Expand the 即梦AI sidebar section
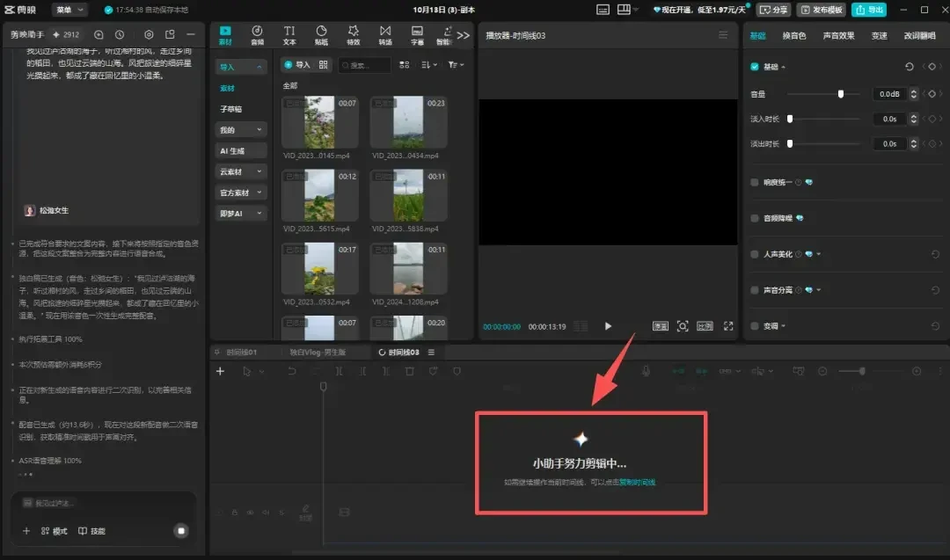This screenshot has width=950, height=560. pos(240,214)
